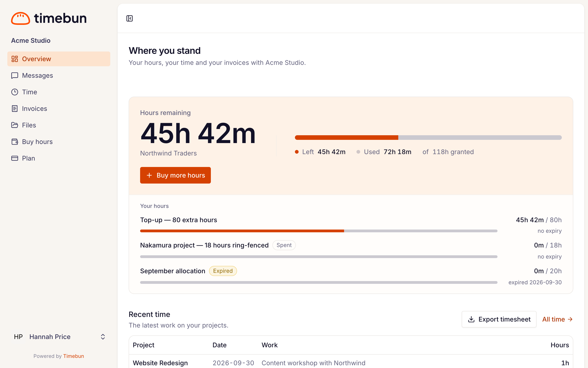This screenshot has height=368, width=588.
Task: Open the Timebun link in the footer
Action: click(x=74, y=356)
